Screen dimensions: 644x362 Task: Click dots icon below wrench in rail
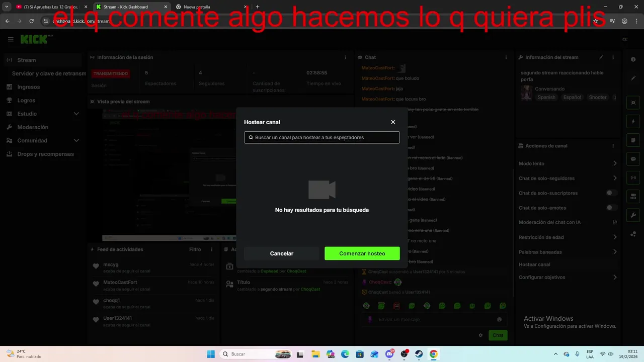(633, 234)
